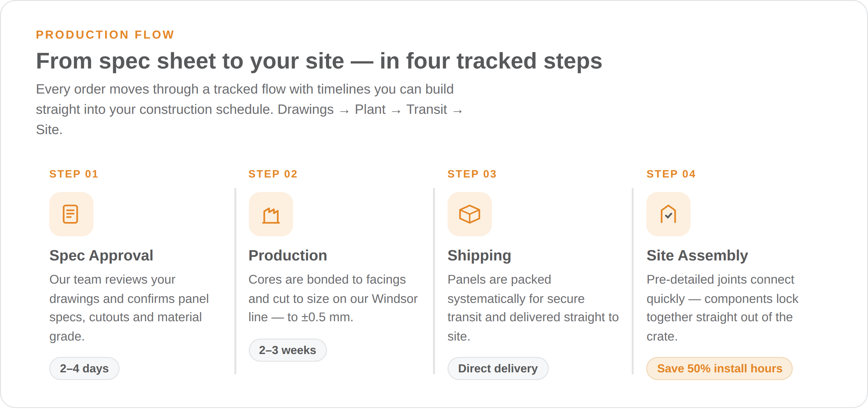This screenshot has width=868, height=409.
Task: Click the Pre-detailed joints description text
Action: point(722,308)
